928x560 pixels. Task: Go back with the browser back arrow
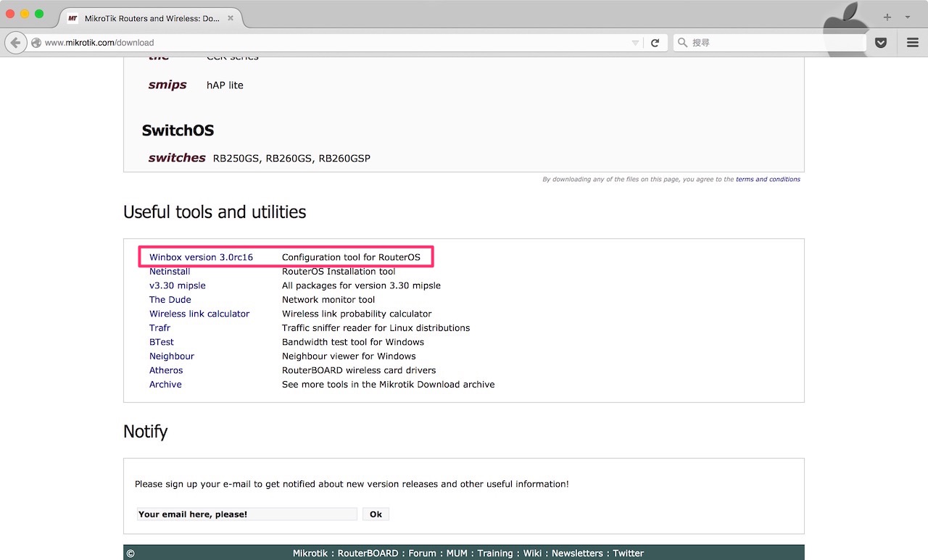(x=15, y=43)
